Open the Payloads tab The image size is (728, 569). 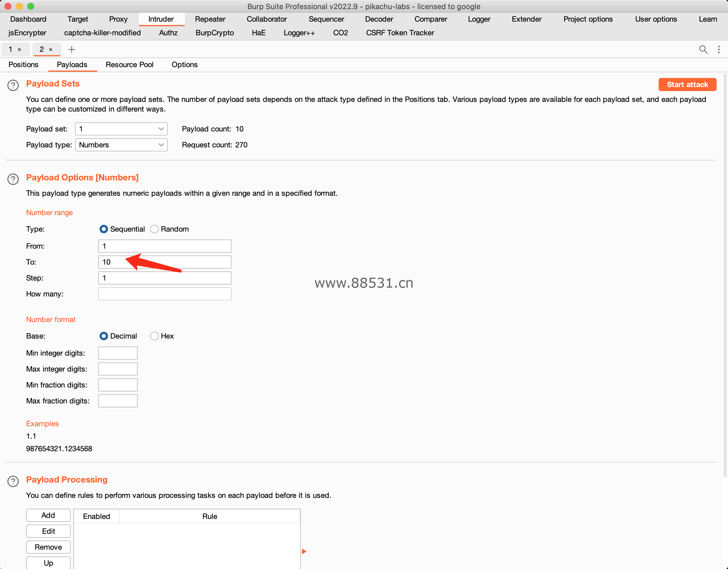point(72,65)
